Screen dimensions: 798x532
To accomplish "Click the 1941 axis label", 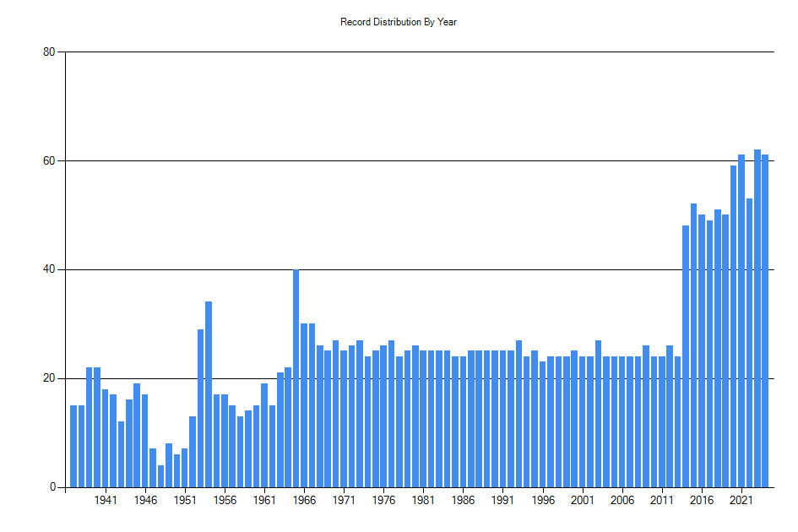I will tap(106, 498).
